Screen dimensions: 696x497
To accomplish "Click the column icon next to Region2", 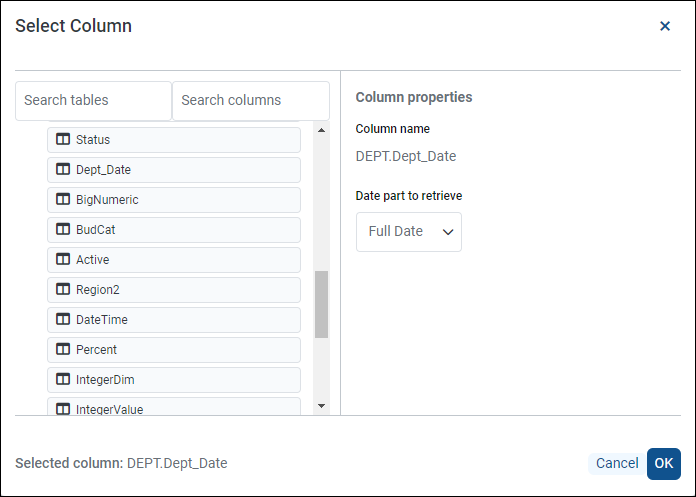I will click(63, 289).
